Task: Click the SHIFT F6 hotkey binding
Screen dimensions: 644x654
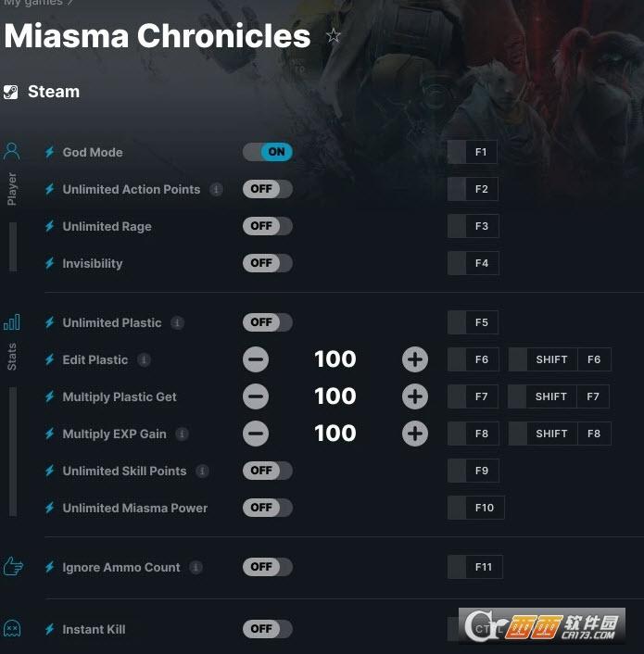Action: [x=560, y=359]
